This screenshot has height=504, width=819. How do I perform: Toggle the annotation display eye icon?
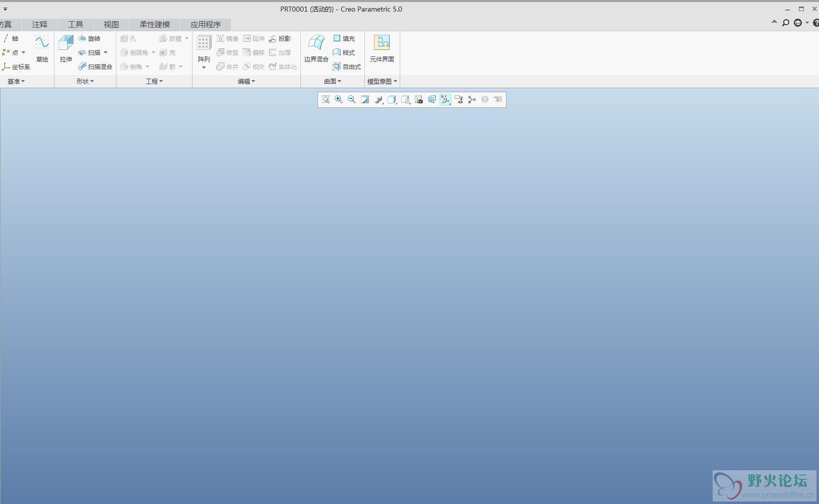[459, 99]
